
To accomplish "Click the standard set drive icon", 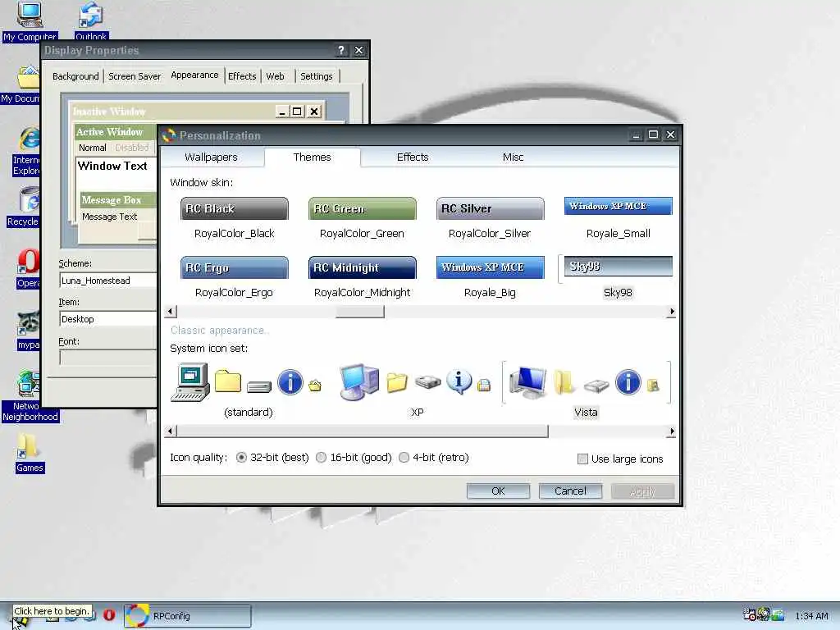I will click(x=259, y=386).
